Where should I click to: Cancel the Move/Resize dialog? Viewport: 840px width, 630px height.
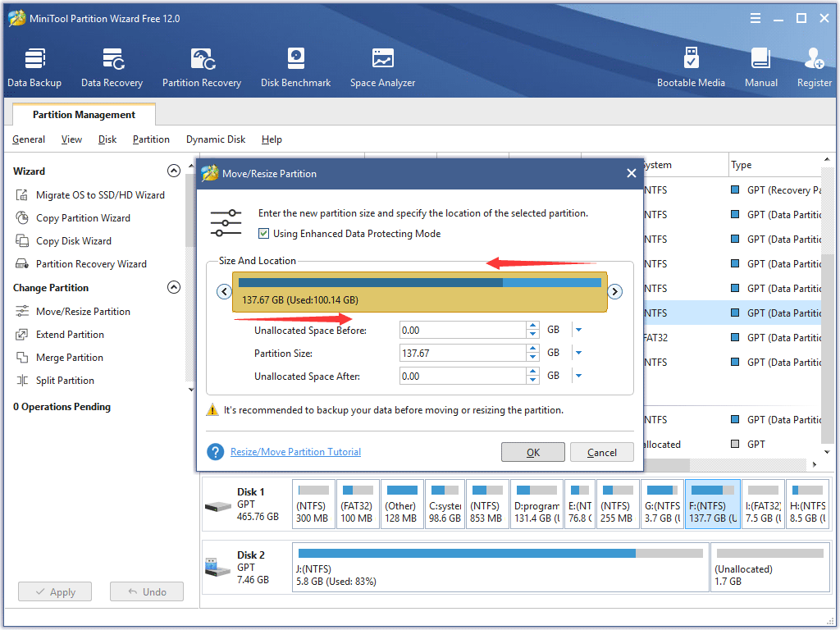pyautogui.click(x=601, y=452)
